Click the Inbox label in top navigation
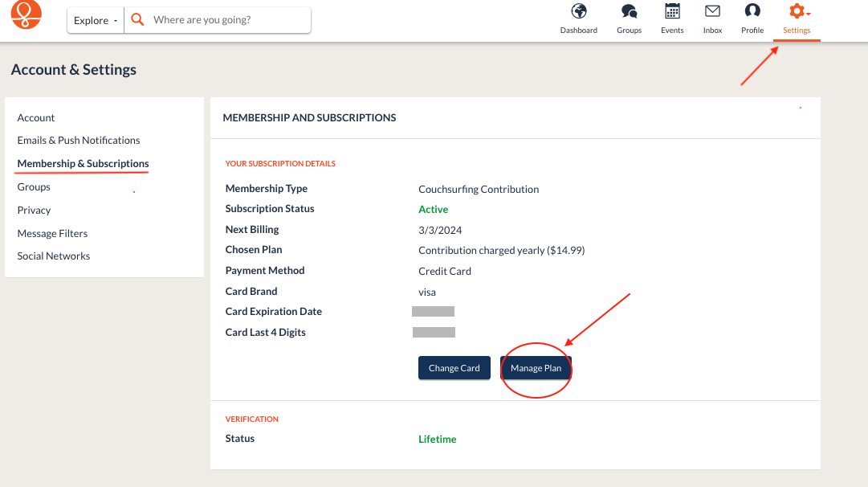The width and height of the screenshot is (868, 487). [712, 31]
